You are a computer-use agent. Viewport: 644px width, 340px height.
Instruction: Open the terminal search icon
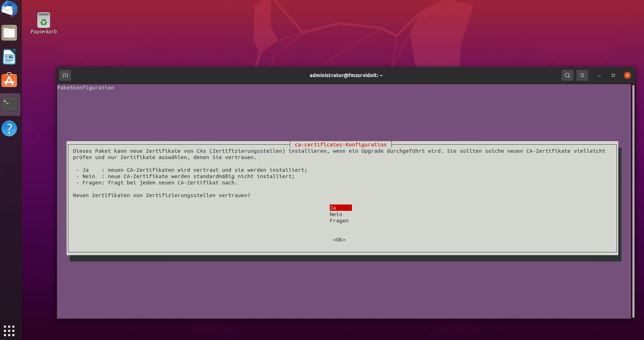(567, 75)
